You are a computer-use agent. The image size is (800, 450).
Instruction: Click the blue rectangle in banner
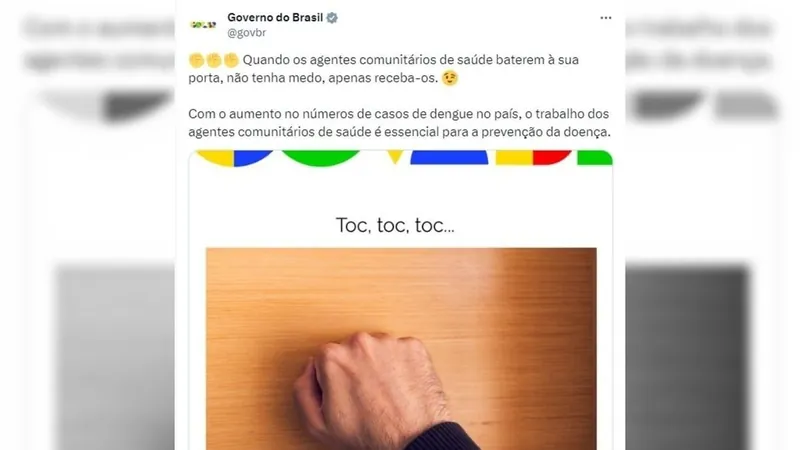pos(449,157)
